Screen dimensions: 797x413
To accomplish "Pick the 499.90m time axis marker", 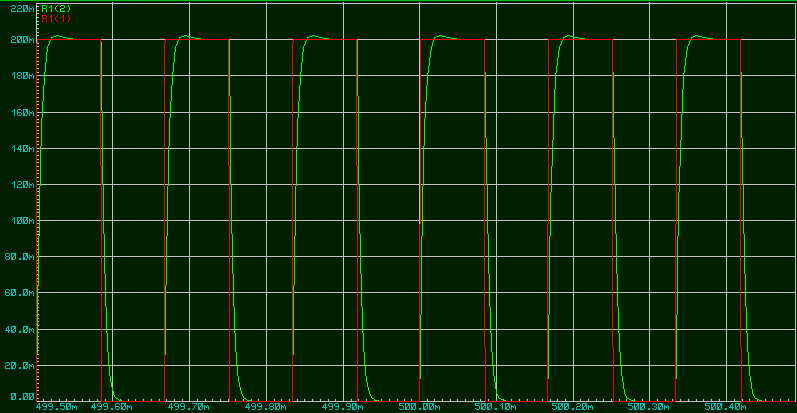I will (x=342, y=407).
